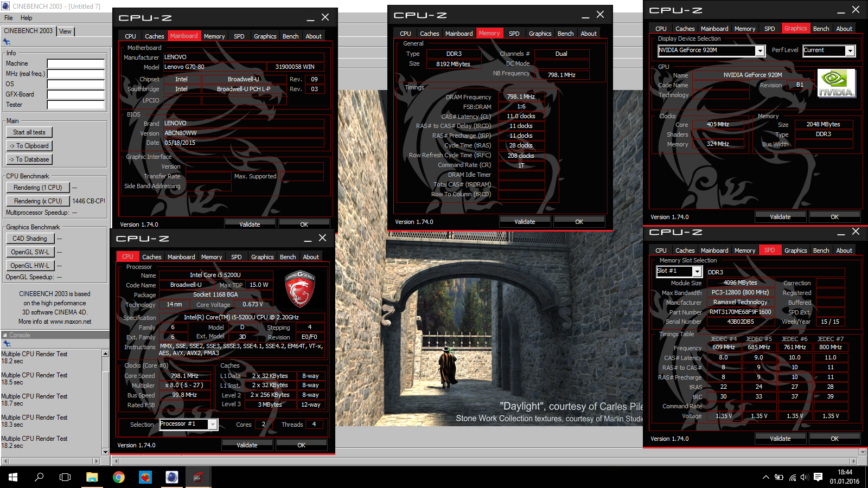
Task: Click 'Lenovo G70-80' model value
Action: pos(184,67)
